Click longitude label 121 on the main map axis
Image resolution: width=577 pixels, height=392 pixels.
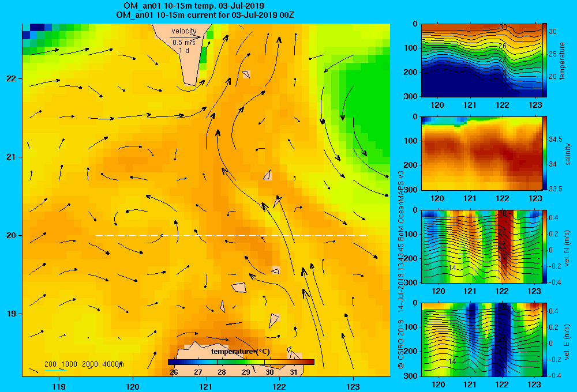206,386
